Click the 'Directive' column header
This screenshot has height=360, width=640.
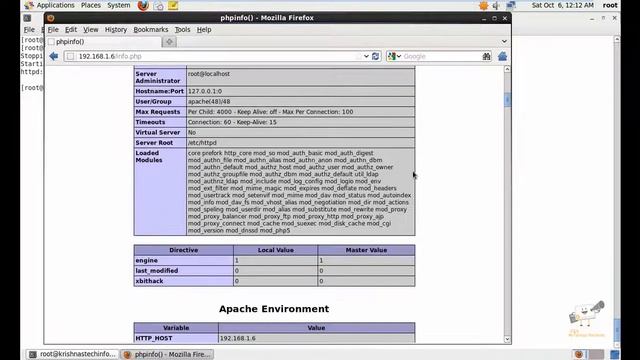point(184,250)
